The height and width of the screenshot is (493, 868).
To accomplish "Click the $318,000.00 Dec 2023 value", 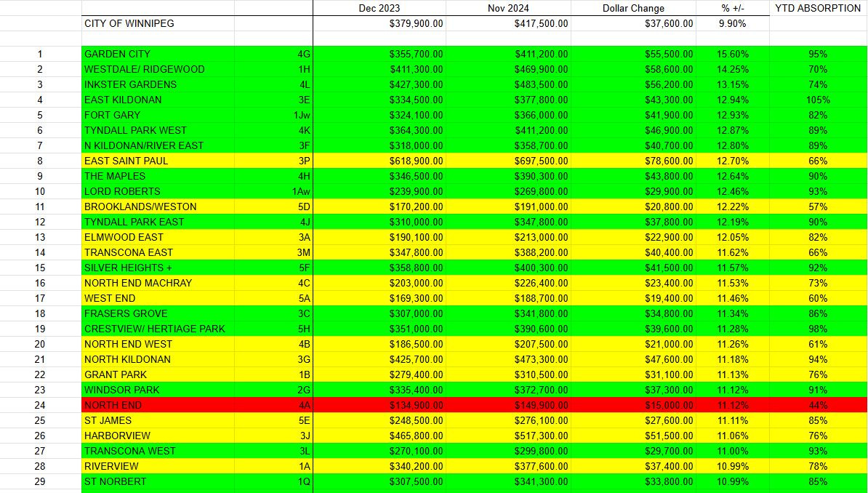I will click(x=379, y=145).
